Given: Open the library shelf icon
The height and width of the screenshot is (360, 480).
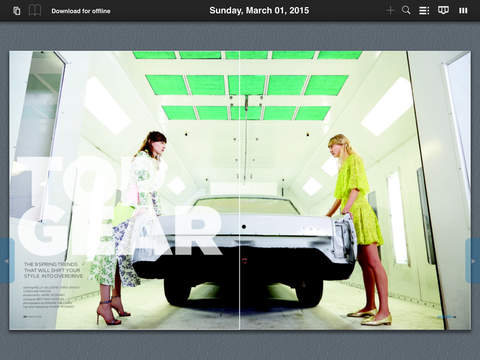Looking at the screenshot, I should tap(463, 11).
